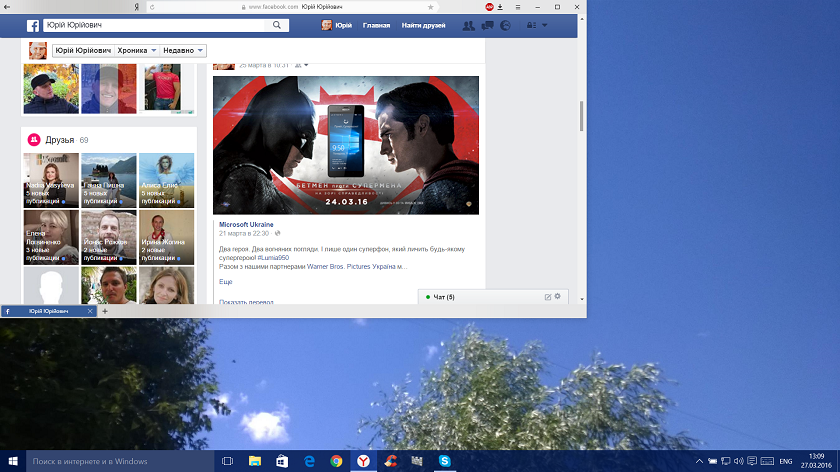Open the browser hamburger menu
This screenshot has height=472, width=840.
pyautogui.click(x=518, y=7)
